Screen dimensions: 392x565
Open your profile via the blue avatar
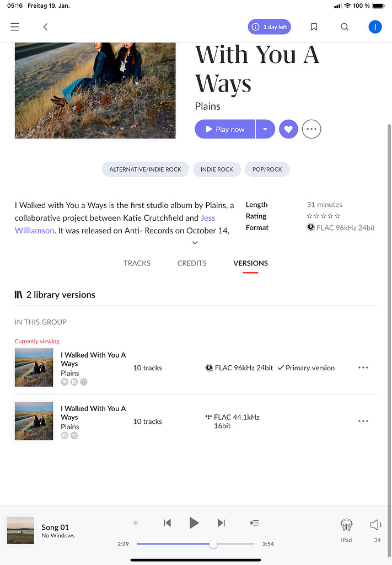click(x=375, y=26)
